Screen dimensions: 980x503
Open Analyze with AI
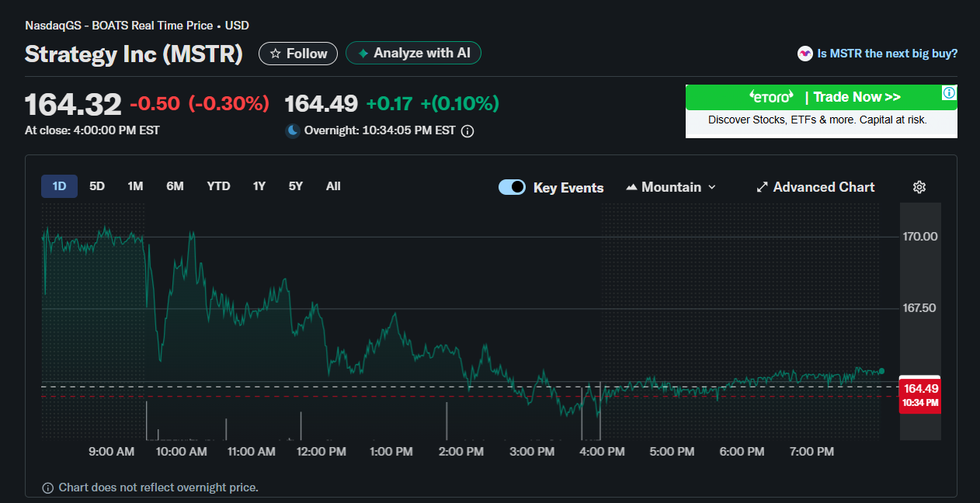click(x=413, y=53)
